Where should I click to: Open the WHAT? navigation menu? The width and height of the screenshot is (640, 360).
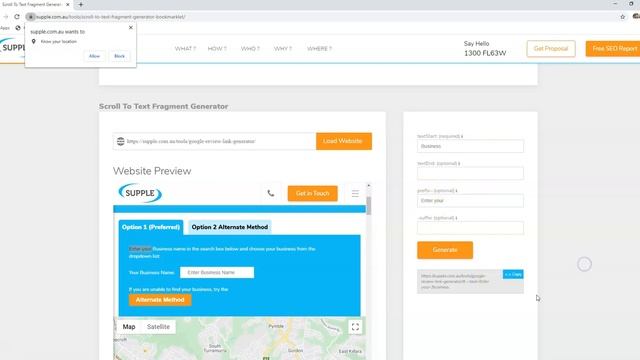pyautogui.click(x=185, y=49)
